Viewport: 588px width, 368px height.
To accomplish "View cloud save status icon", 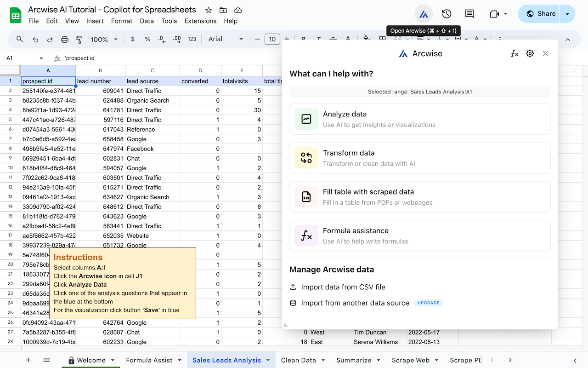I will [238, 10].
